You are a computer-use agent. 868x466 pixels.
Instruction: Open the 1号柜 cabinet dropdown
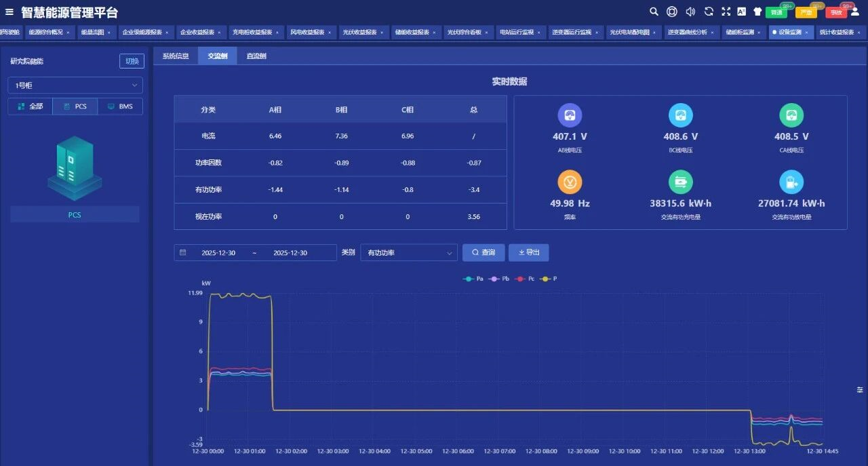click(x=75, y=85)
